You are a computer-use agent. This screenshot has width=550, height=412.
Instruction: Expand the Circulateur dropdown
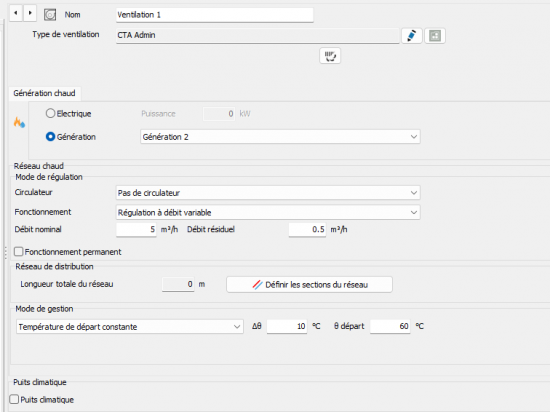pos(268,193)
